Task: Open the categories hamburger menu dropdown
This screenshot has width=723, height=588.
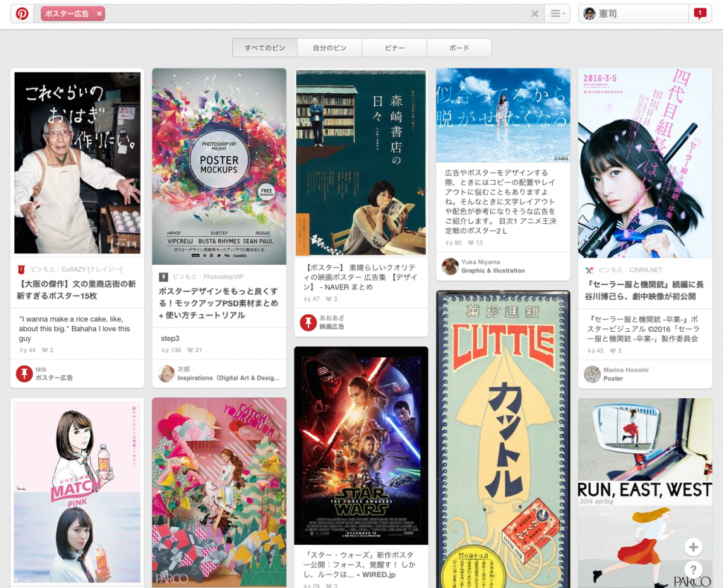Action: tap(558, 14)
